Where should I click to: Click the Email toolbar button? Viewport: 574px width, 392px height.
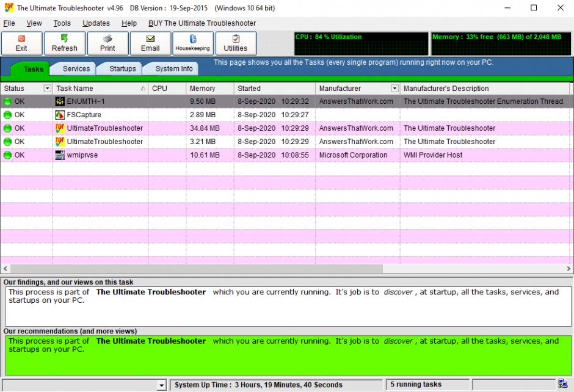pos(150,43)
